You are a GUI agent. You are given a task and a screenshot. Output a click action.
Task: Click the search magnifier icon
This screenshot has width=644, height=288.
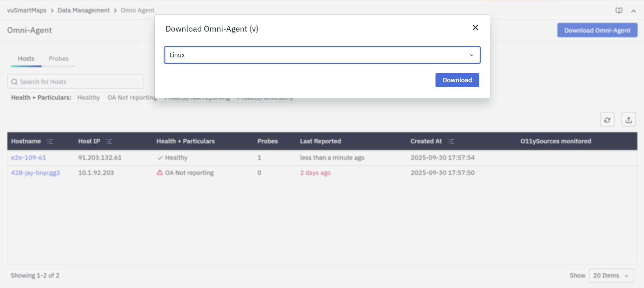pos(14,82)
